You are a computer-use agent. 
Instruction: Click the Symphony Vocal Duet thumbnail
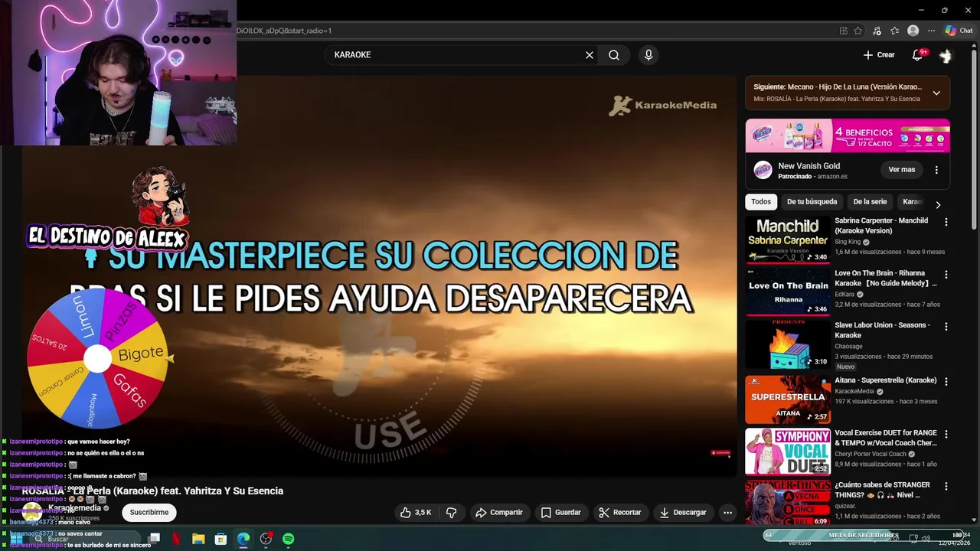pyautogui.click(x=788, y=452)
